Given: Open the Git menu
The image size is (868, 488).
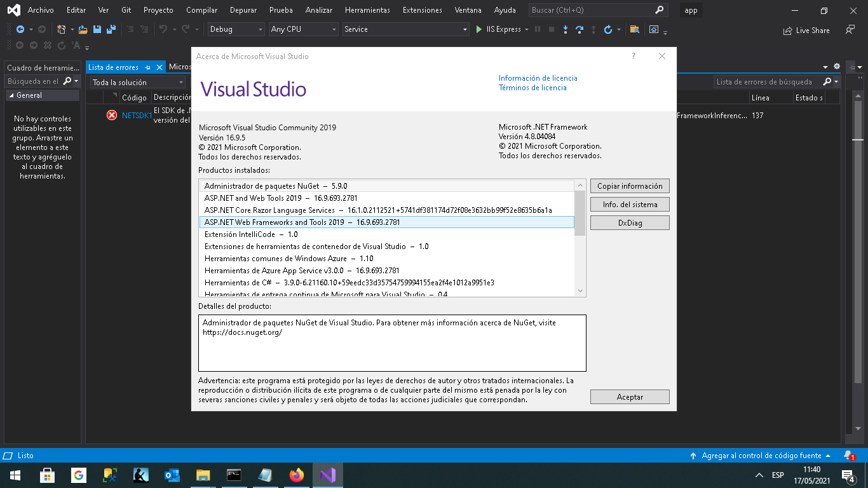Looking at the screenshot, I should [x=126, y=10].
